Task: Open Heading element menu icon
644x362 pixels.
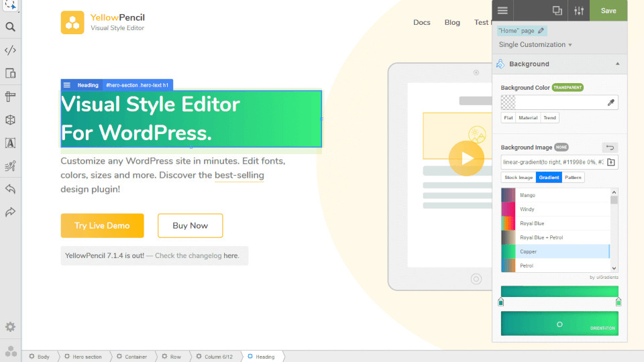Action: point(67,85)
